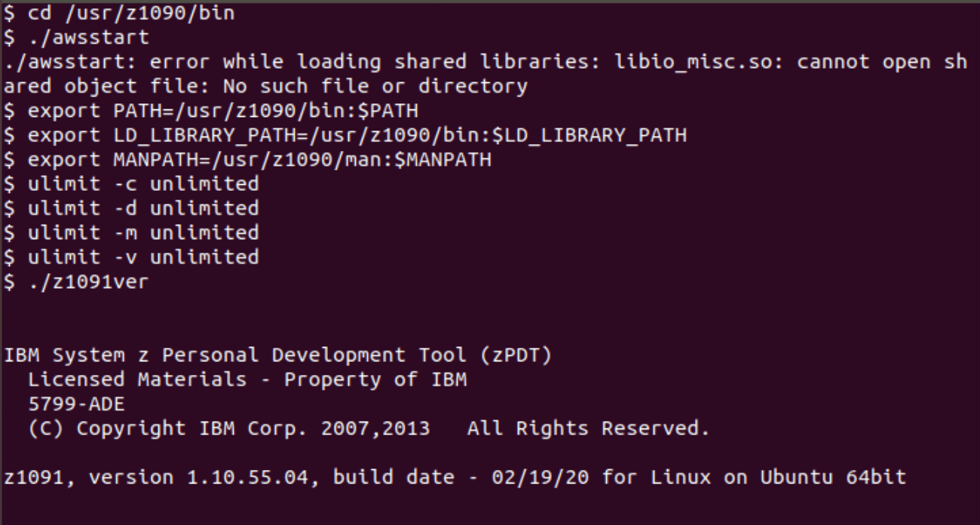This screenshot has width=980, height=525.
Task: Click the "export PATH=/usr/z1090/bin:$PATH" line
Action: point(222,111)
